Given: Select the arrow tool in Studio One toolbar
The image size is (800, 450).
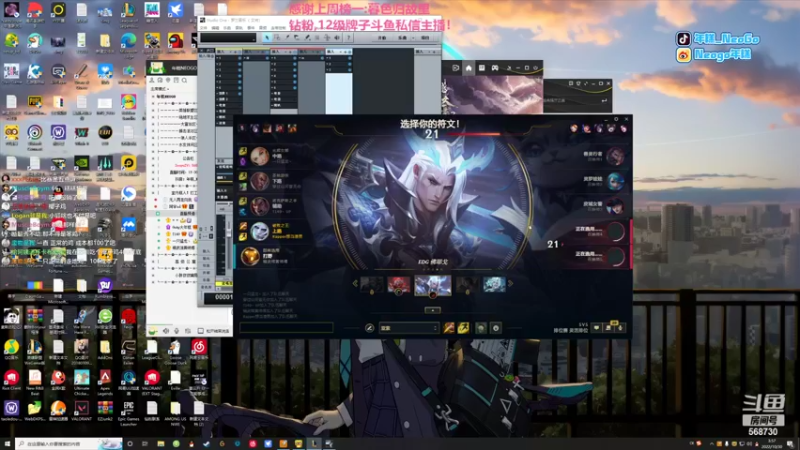Looking at the screenshot, I should [x=267, y=38].
